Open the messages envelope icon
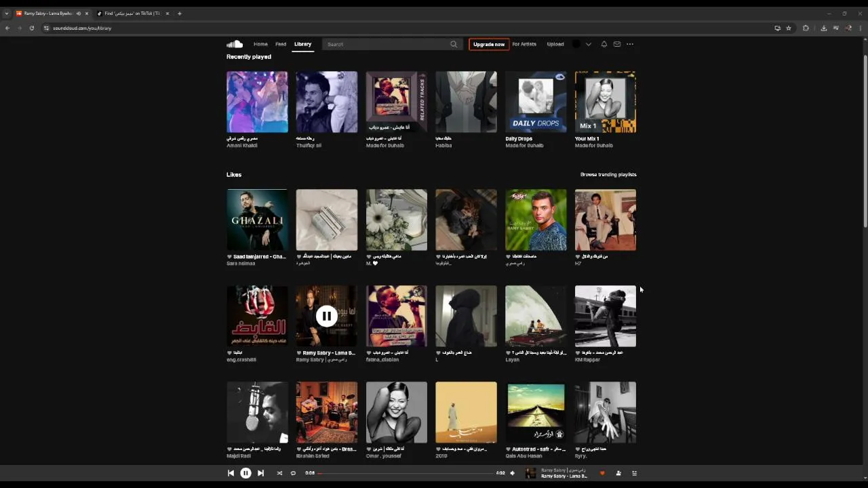The image size is (868, 488). [617, 44]
